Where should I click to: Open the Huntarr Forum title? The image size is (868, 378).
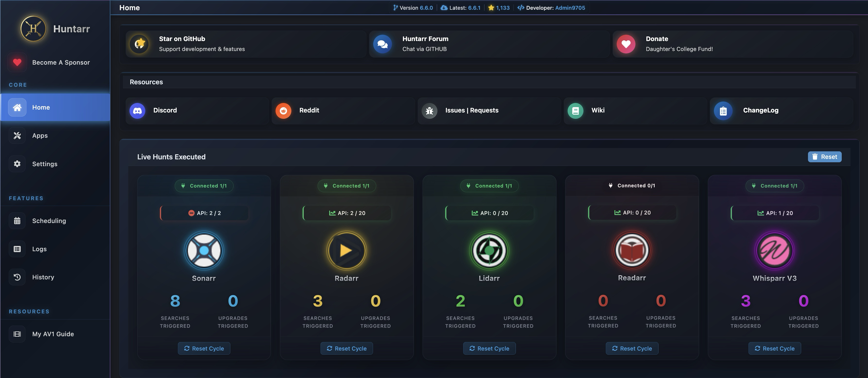pos(425,39)
